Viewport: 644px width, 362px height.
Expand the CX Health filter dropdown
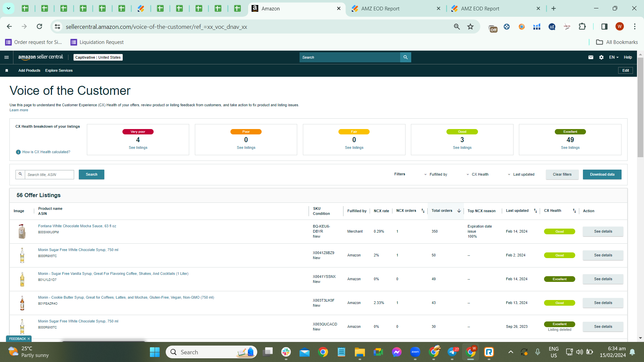pyautogui.click(x=478, y=174)
